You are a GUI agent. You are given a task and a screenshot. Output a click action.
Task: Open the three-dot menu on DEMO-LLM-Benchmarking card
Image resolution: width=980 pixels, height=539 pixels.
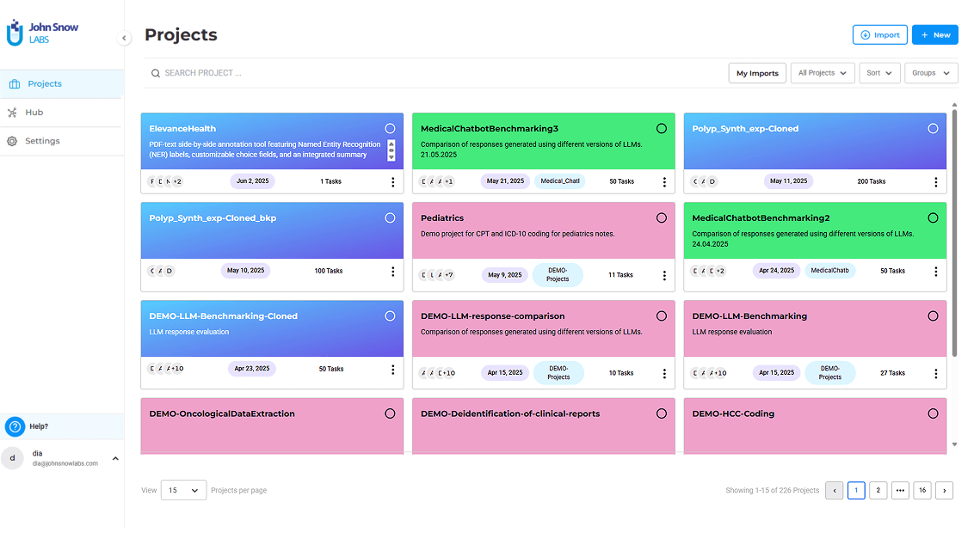click(x=935, y=373)
